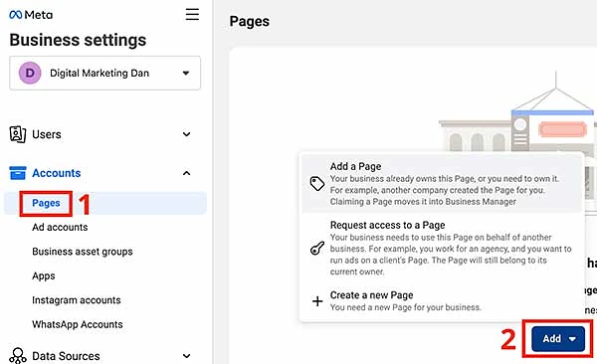Open Business asset groups
This screenshot has height=364, width=597.
point(83,252)
